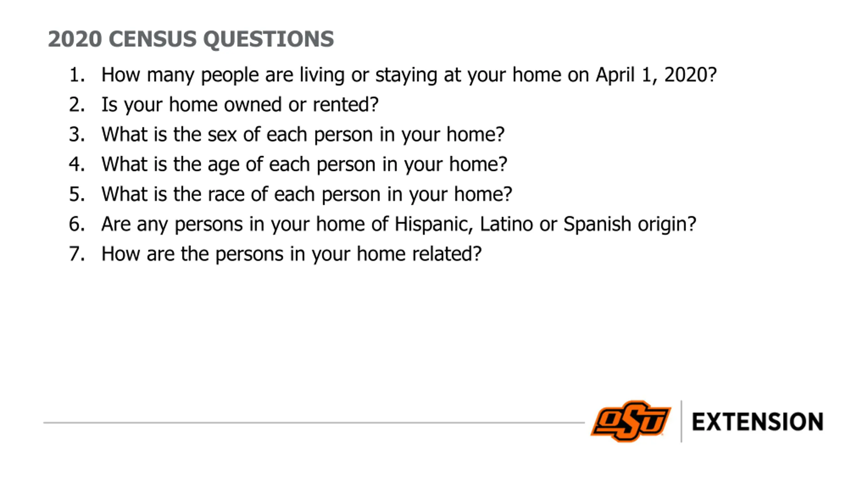
Task: Click list number 4 marker
Action: 77,164
